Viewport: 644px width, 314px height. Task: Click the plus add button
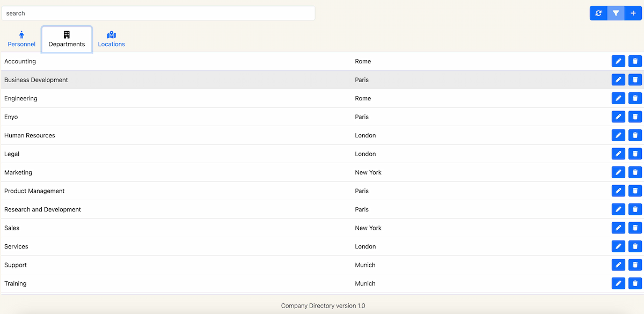(633, 13)
